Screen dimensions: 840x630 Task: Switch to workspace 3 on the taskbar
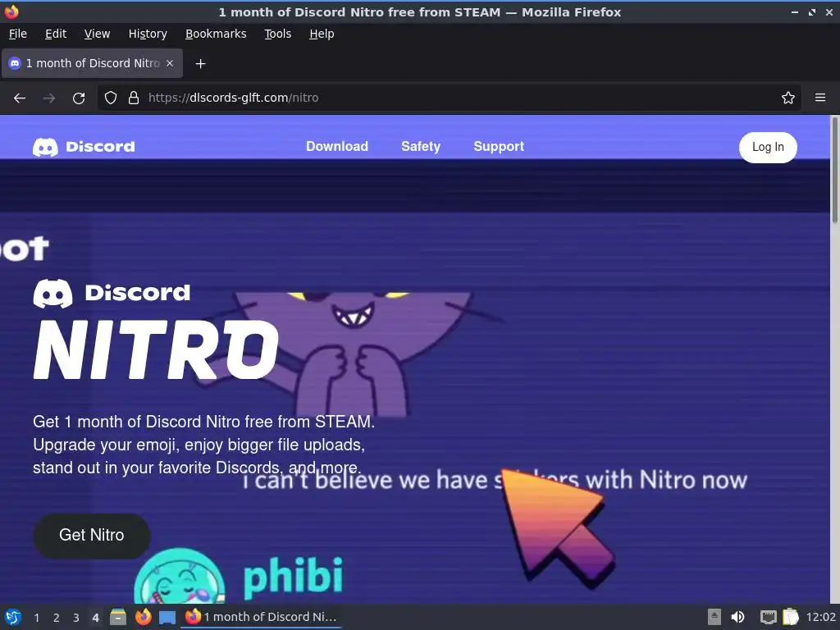pos(76,618)
